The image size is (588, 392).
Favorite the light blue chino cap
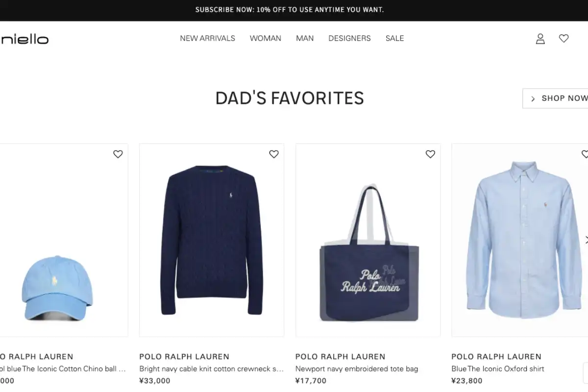point(118,154)
